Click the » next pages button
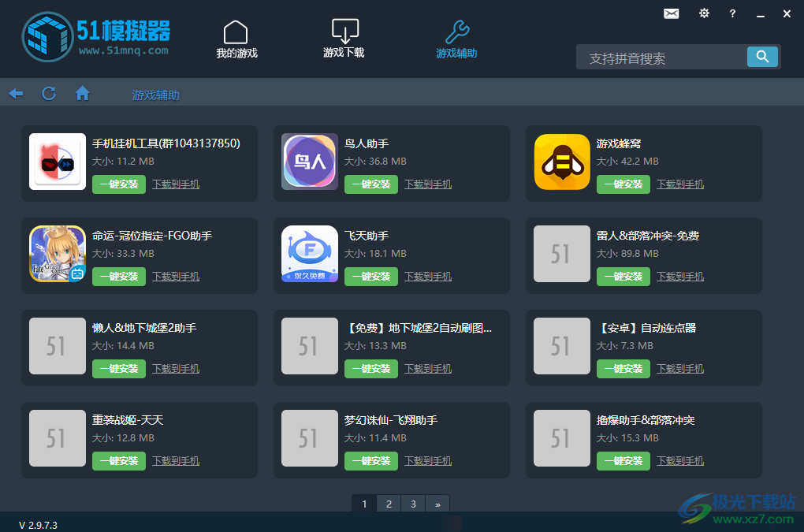 coord(437,504)
